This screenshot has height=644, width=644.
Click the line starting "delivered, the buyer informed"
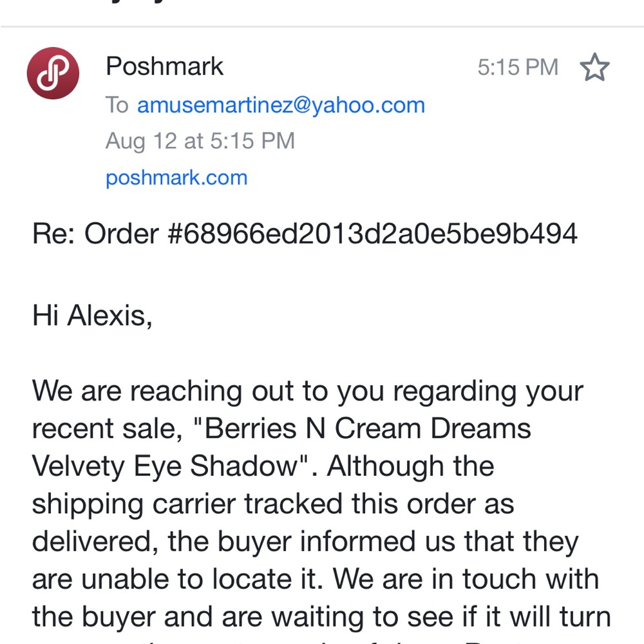(x=305, y=541)
